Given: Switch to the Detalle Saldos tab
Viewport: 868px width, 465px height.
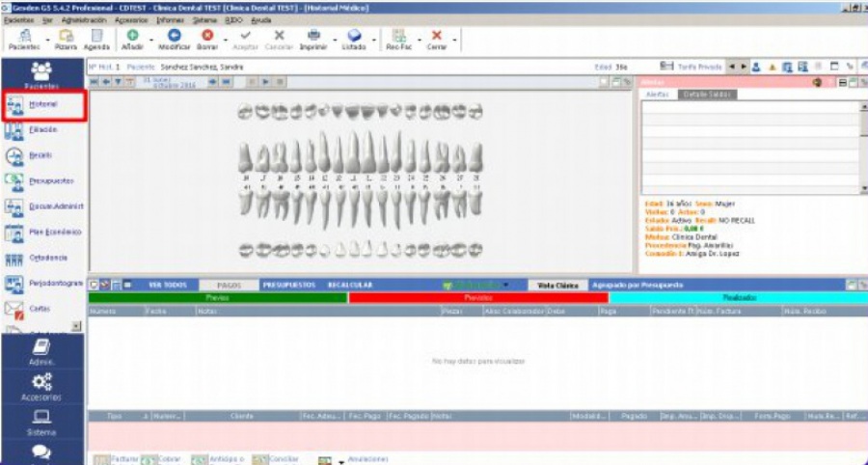Looking at the screenshot, I should 707,95.
